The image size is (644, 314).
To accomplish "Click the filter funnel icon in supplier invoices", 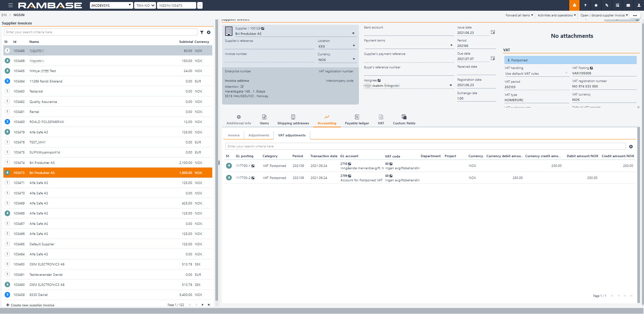I will pos(202,33).
